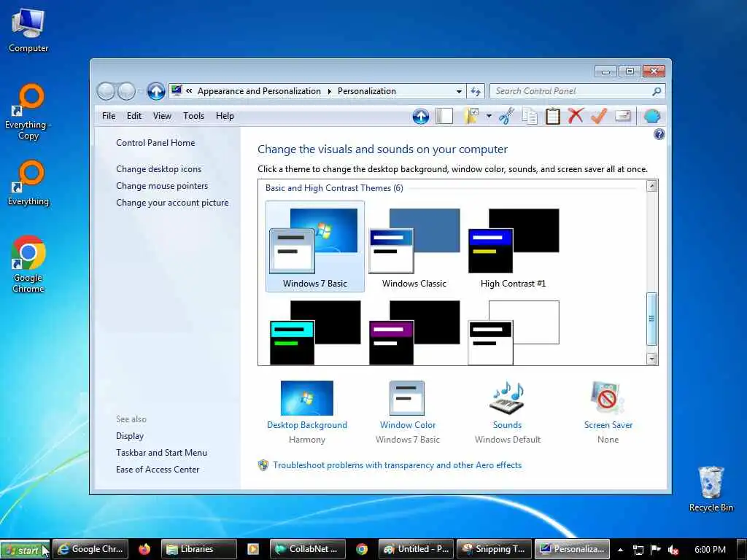747x560 pixels.
Task: Expand the address bar history dropdown
Action: (x=459, y=91)
